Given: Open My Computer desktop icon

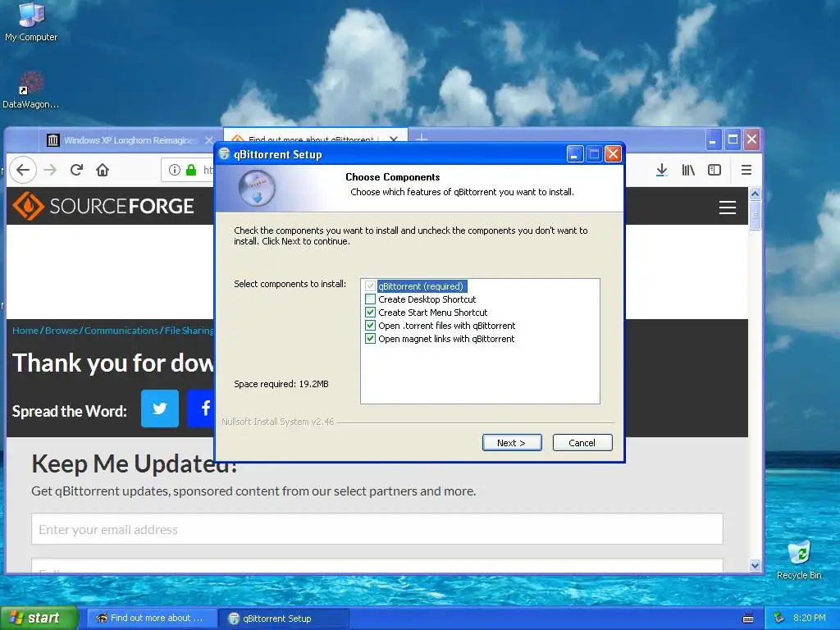Looking at the screenshot, I should click(31, 21).
